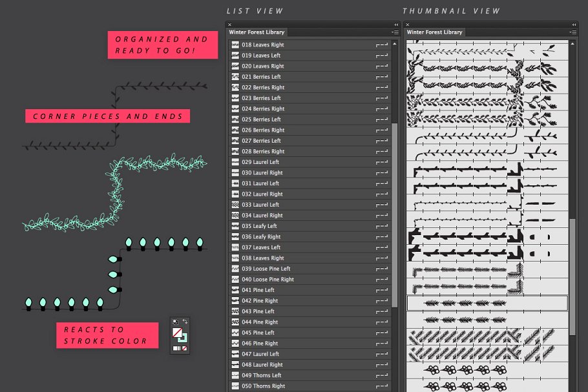
Task: Click the white Fill swatch with red slash
Action: click(176, 332)
